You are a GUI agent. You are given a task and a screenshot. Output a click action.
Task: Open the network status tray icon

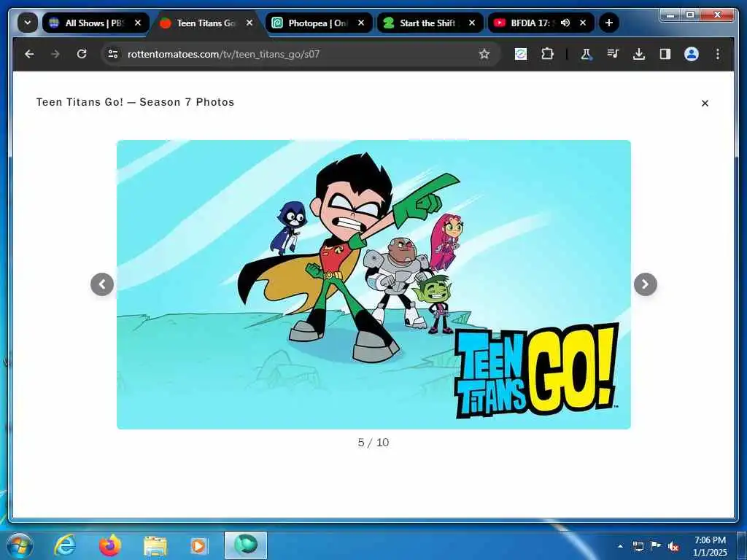(x=638, y=546)
